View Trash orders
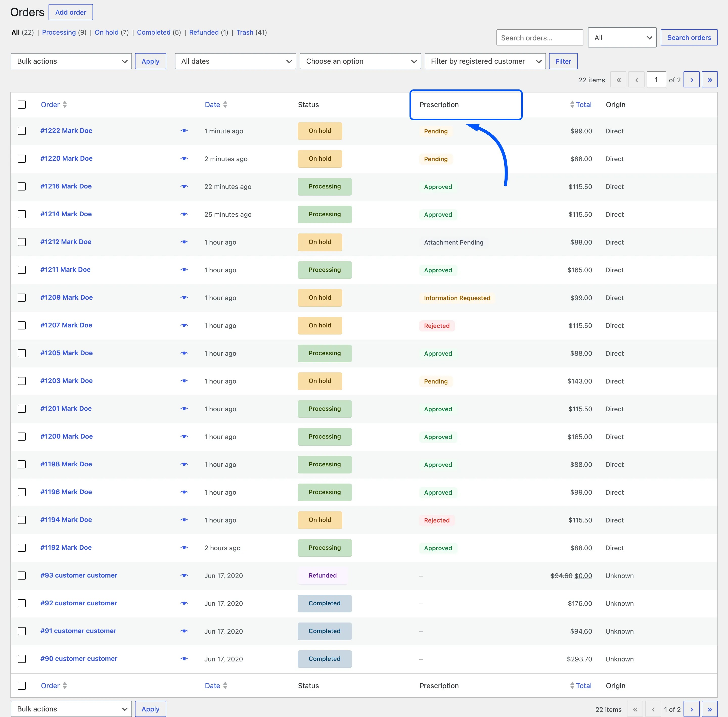The width and height of the screenshot is (728, 717). (245, 32)
